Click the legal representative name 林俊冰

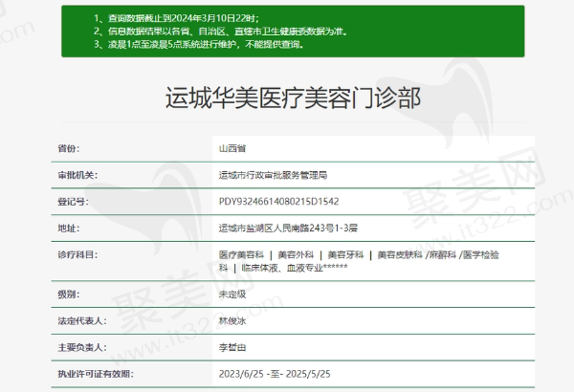click(x=232, y=321)
